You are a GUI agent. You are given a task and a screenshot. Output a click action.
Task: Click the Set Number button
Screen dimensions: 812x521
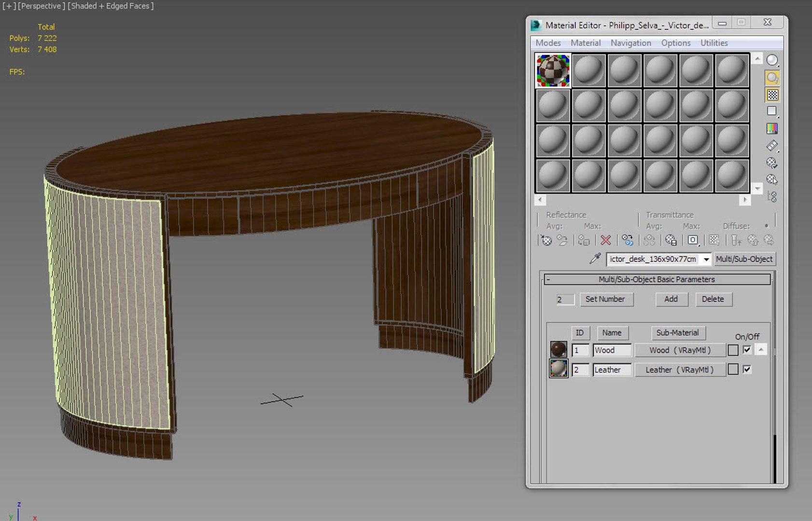click(x=605, y=299)
